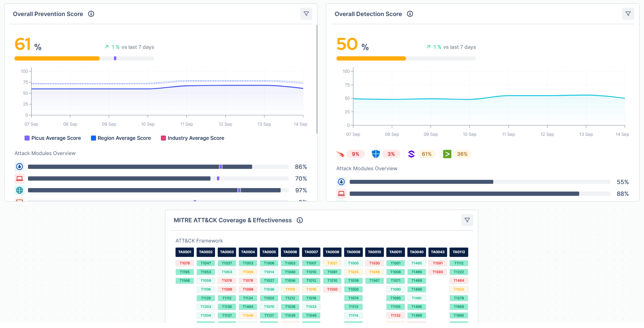Click technique T1566 under TA0001
644x328 pixels.
(185, 281)
